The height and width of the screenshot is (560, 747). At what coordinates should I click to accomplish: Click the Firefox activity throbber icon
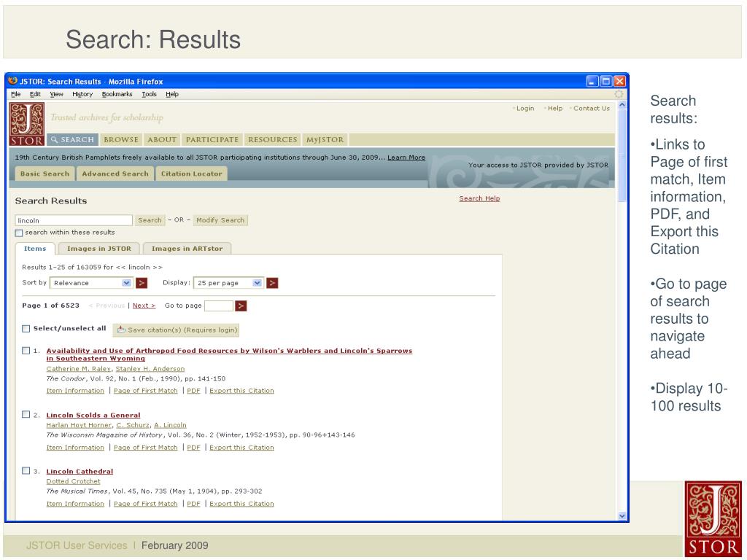pyautogui.click(x=619, y=94)
